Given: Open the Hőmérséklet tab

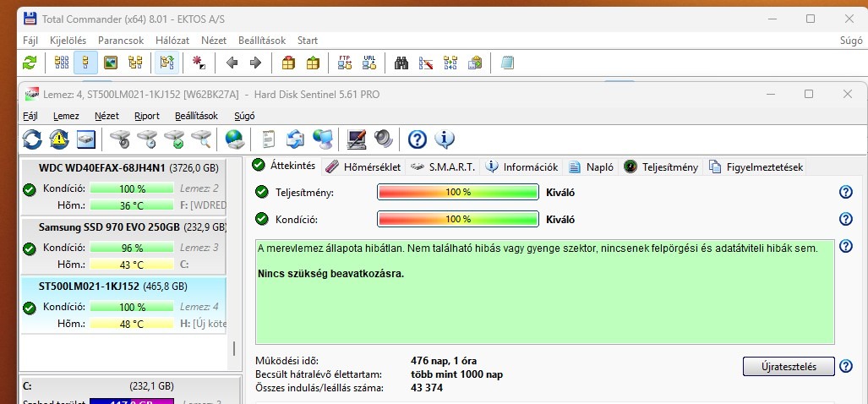Looking at the screenshot, I should pyautogui.click(x=363, y=167).
